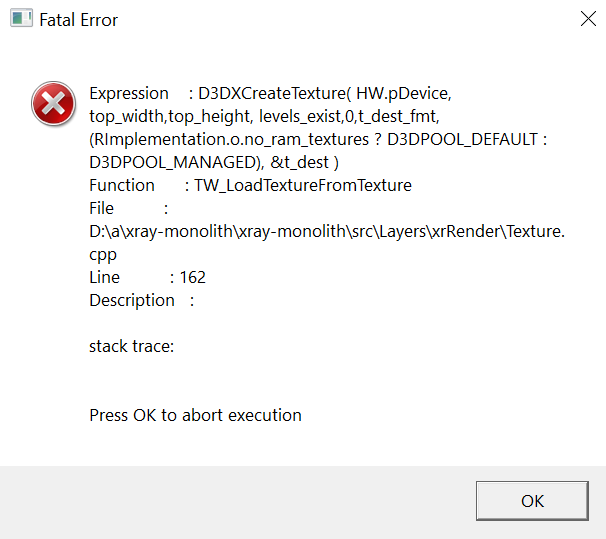The image size is (606, 539).
Task: Click the line number 162
Action: (192, 277)
